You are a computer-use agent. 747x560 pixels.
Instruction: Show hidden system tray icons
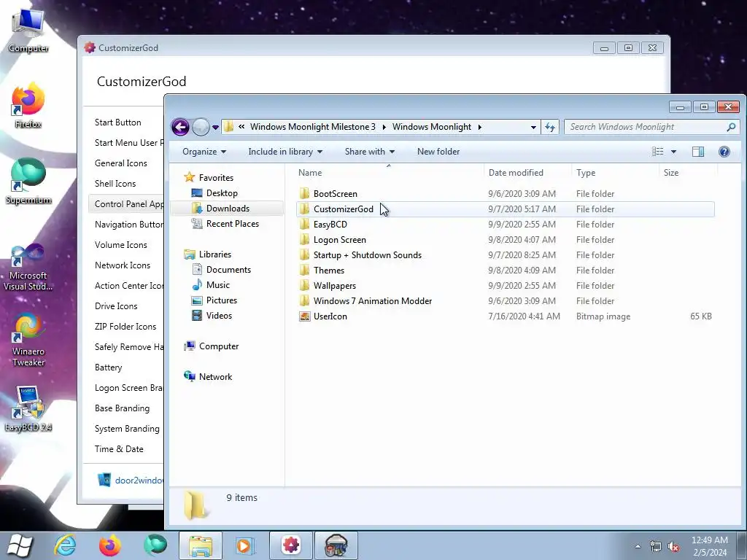coord(638,546)
